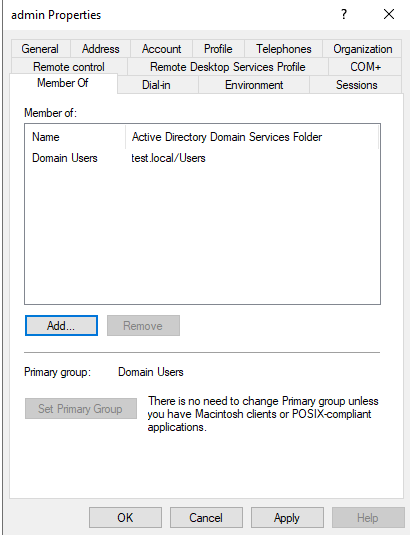Apply the property changes
410x535 pixels.
pos(287,518)
